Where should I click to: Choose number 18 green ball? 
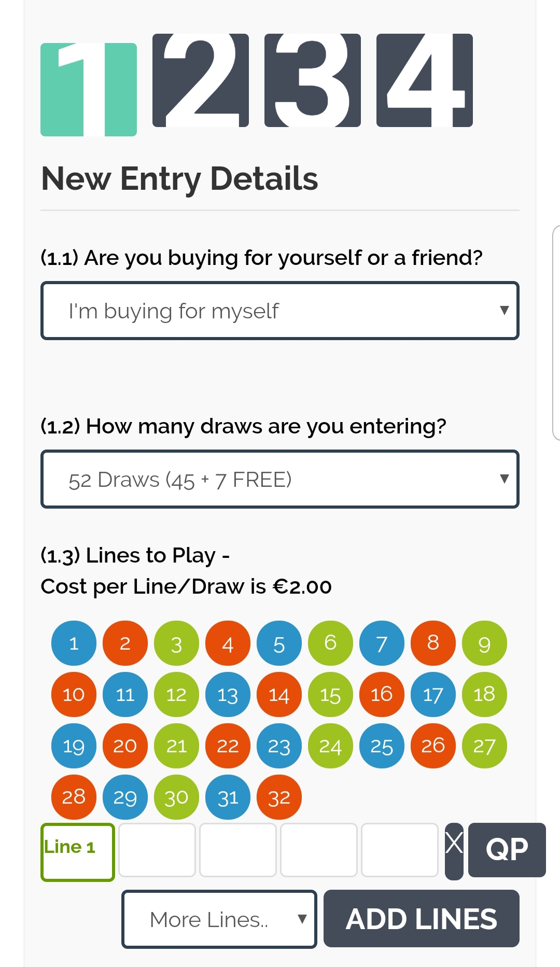484,694
